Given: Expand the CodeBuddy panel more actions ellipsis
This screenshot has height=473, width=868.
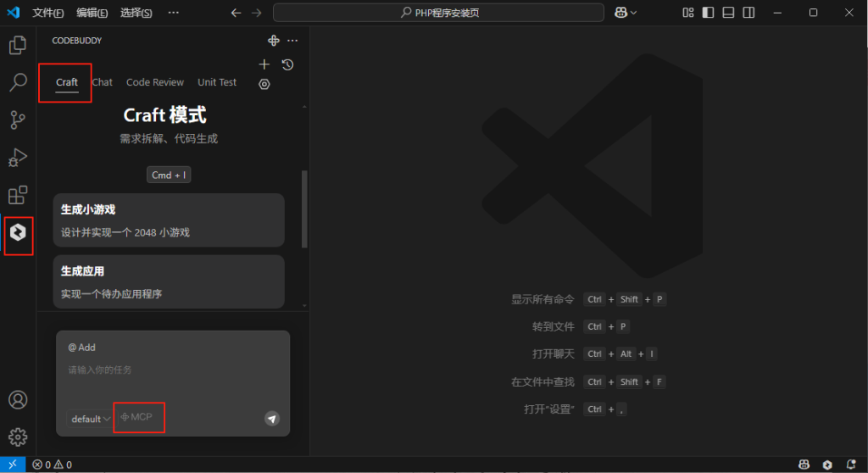Looking at the screenshot, I should tap(293, 41).
